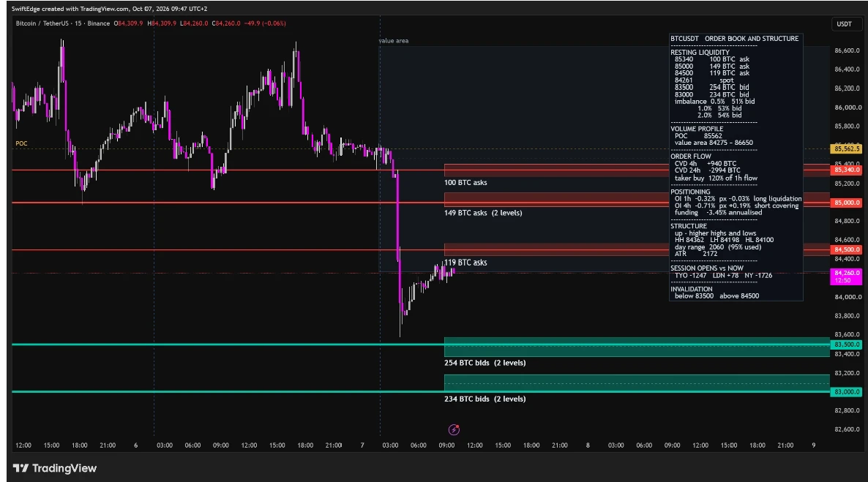This screenshot has width=868, height=482.
Task: Open the USDT currency selector
Action: pos(844,24)
